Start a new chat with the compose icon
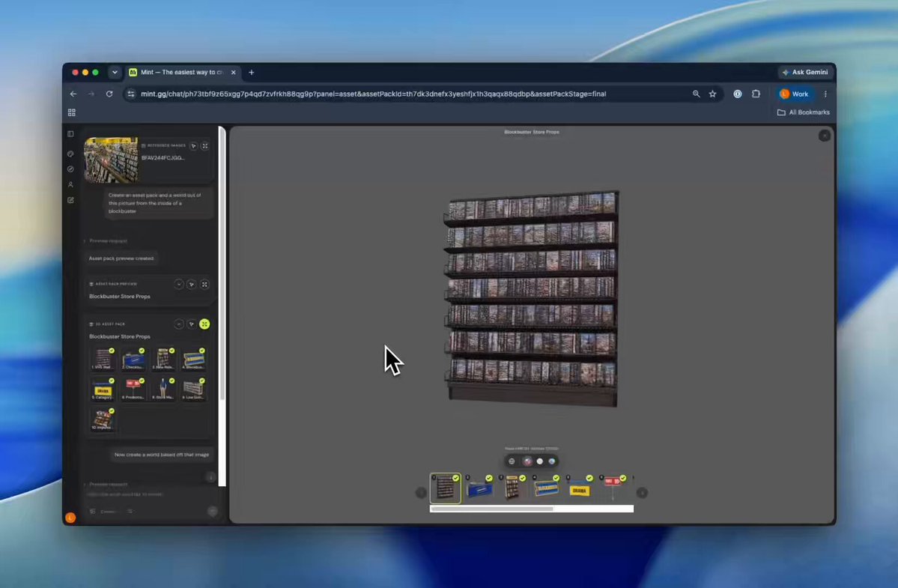Viewport: 898px width, 588px height. [70, 201]
